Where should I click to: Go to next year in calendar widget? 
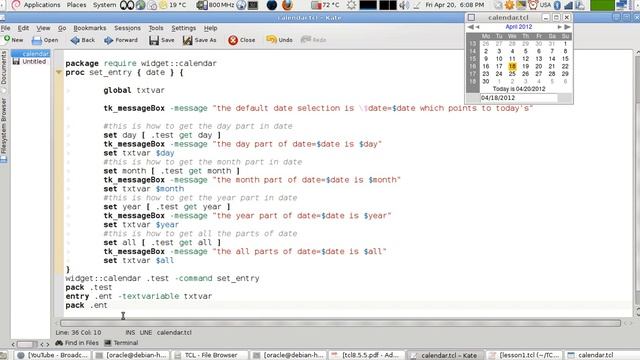pos(567,27)
